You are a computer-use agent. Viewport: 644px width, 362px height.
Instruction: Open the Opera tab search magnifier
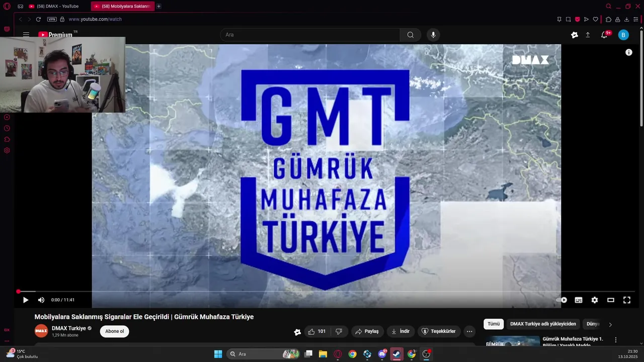(x=608, y=7)
